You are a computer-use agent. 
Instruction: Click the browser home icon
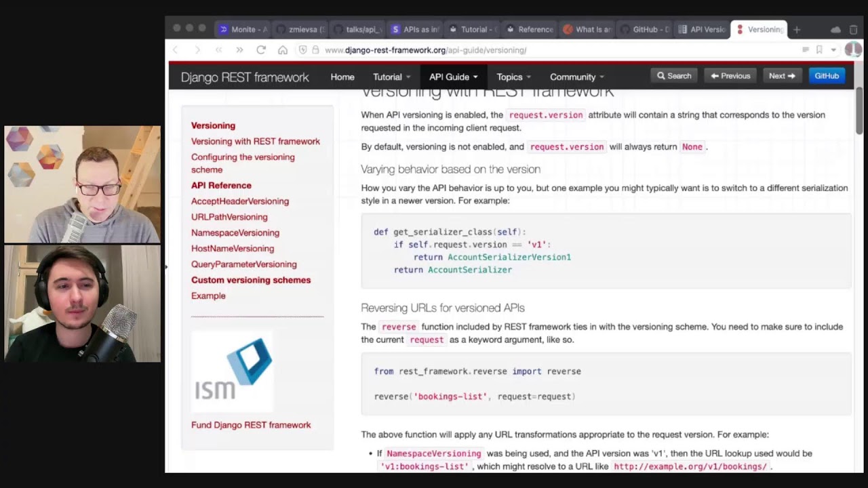[283, 50]
